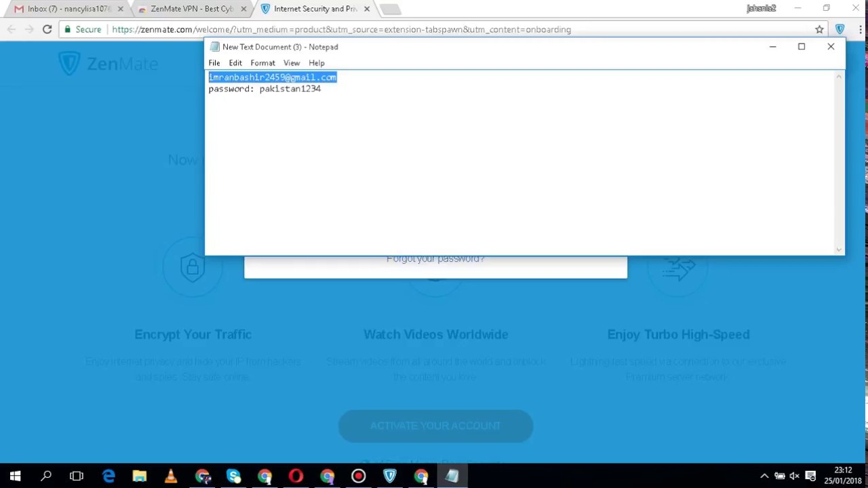Open Skype from the taskbar
The width and height of the screenshot is (868, 488).
click(x=233, y=476)
